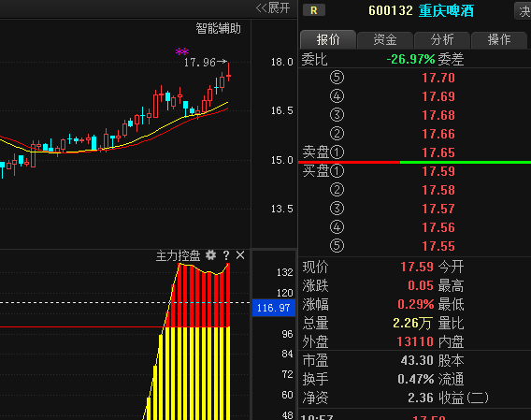The image size is (531, 420).
Task: Select sell level ③ price 17.68
Action: (438, 115)
